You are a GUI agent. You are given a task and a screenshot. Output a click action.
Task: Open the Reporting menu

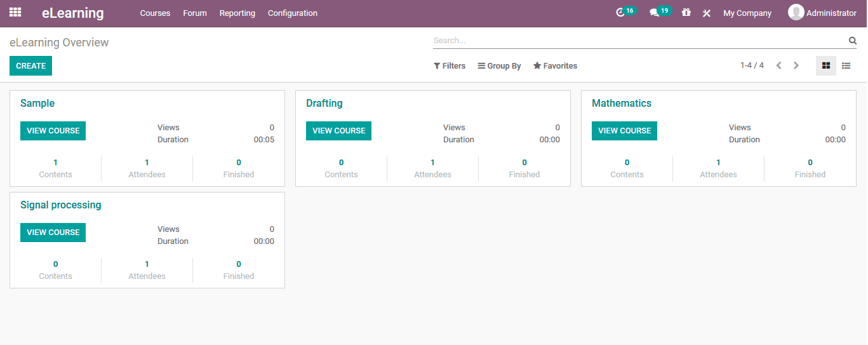point(237,13)
